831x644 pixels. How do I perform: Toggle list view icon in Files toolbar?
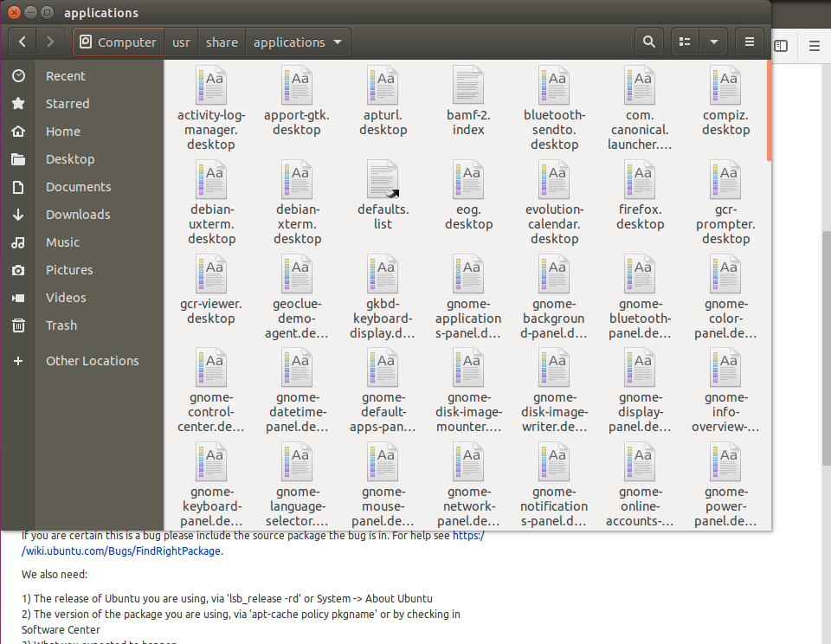tap(685, 42)
